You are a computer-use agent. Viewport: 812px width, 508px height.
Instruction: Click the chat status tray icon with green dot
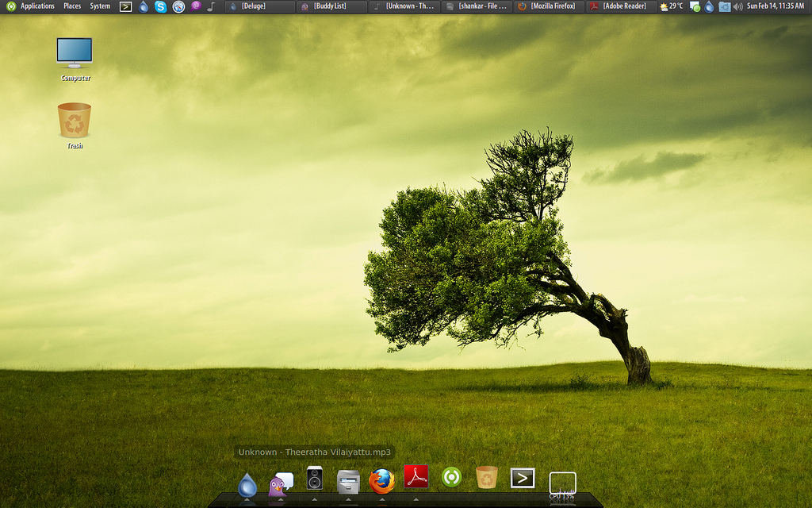[695, 6]
